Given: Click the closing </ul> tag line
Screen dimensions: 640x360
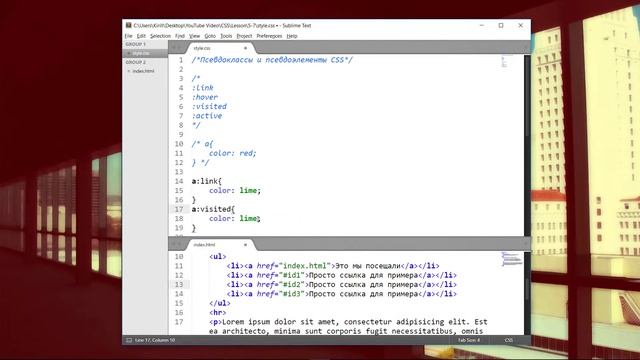Looking at the screenshot, I should 220,304.
